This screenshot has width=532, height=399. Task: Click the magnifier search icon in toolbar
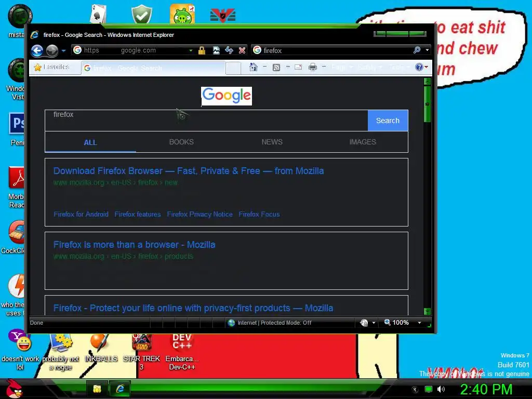tap(417, 50)
